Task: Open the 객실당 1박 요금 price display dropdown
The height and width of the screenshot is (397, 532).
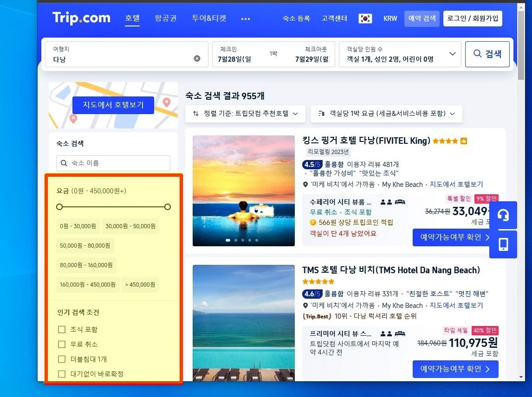Action: [386, 114]
